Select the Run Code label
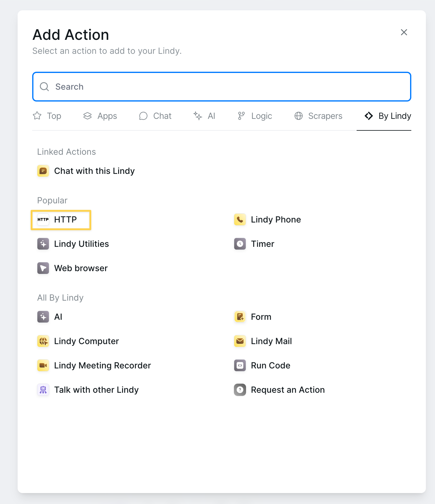This screenshot has width=435, height=504. [x=271, y=365]
